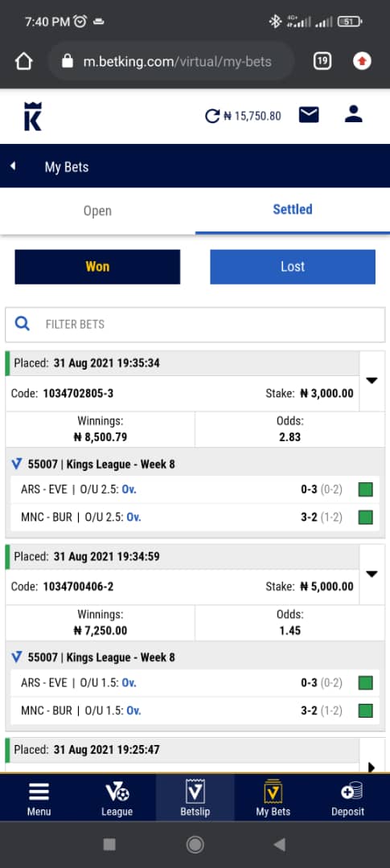Tap green status square for ARS-EVE O/U 2.5

coord(366,489)
